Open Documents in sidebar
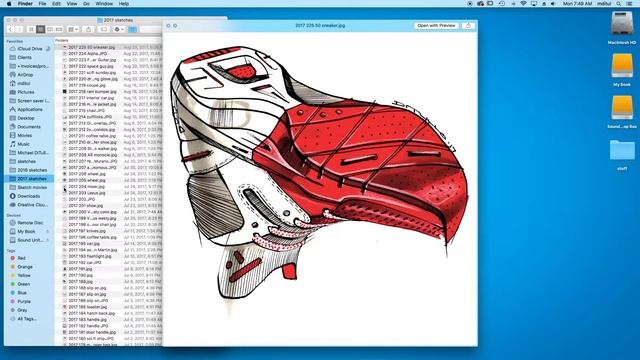The image size is (640, 360). click(x=29, y=127)
